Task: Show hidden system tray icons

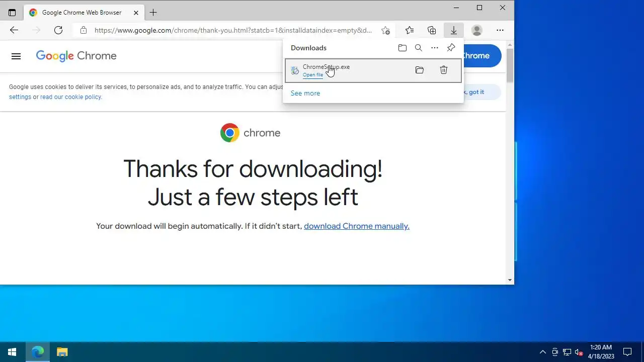Action: 542,352
